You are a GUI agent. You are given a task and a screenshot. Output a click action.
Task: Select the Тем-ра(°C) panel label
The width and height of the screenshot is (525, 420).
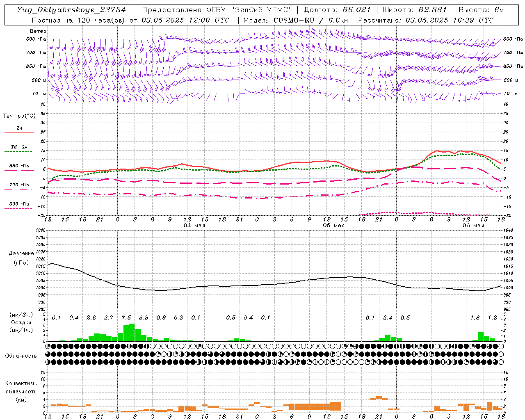(x=19, y=116)
